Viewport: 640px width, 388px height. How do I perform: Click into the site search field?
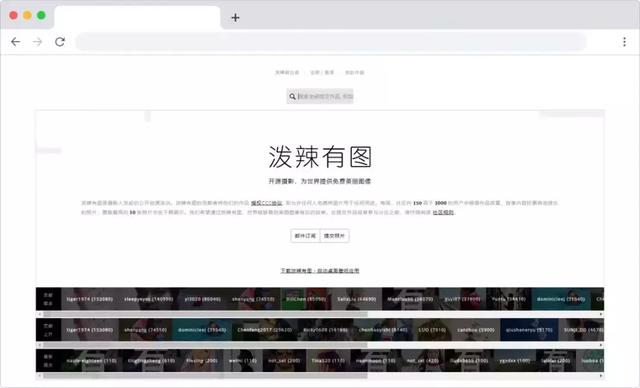(x=320, y=96)
